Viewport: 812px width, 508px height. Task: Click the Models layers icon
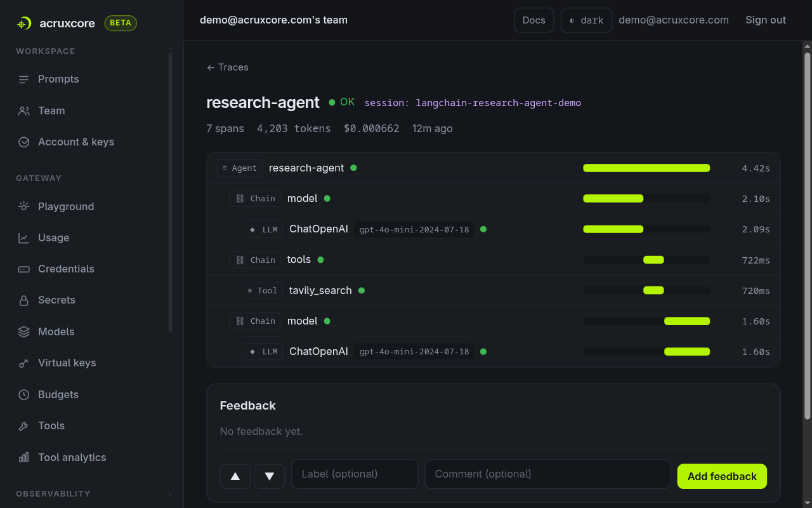(24, 331)
